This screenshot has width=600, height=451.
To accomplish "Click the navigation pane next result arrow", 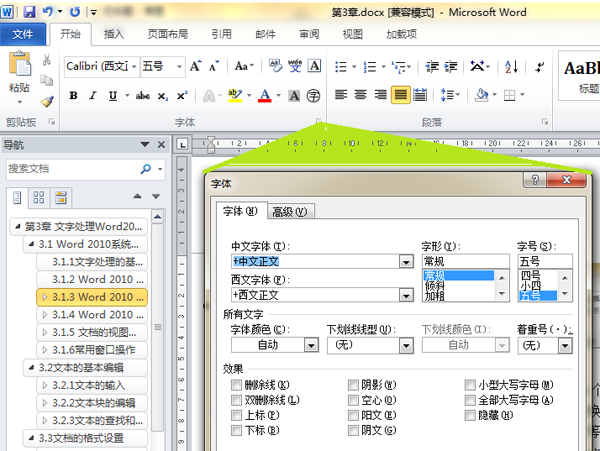I will click(156, 196).
